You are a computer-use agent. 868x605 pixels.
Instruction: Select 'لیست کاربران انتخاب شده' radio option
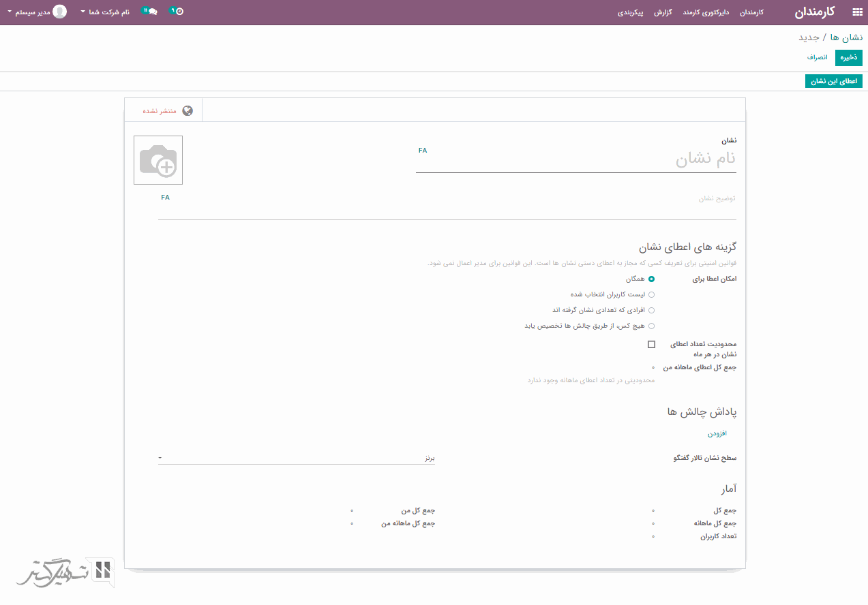pos(651,295)
